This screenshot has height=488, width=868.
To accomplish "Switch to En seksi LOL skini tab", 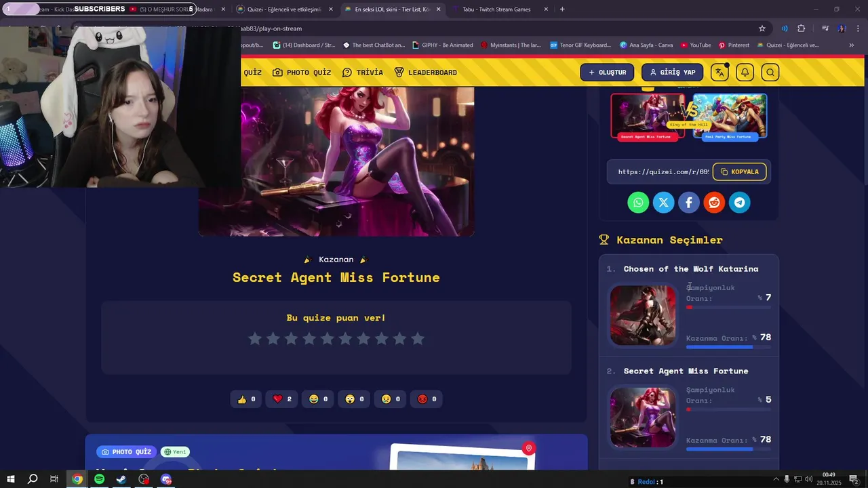I will 391,9.
